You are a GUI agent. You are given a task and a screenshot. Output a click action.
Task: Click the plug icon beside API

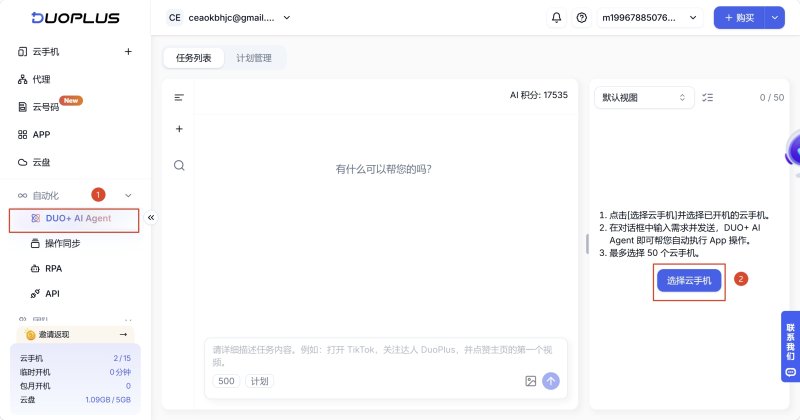click(35, 293)
